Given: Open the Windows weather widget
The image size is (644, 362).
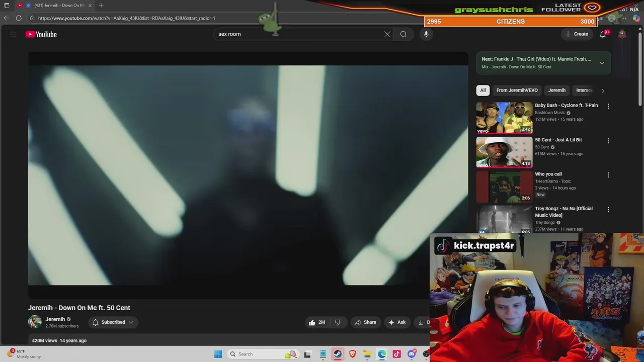Looking at the screenshot, I should click(x=25, y=354).
